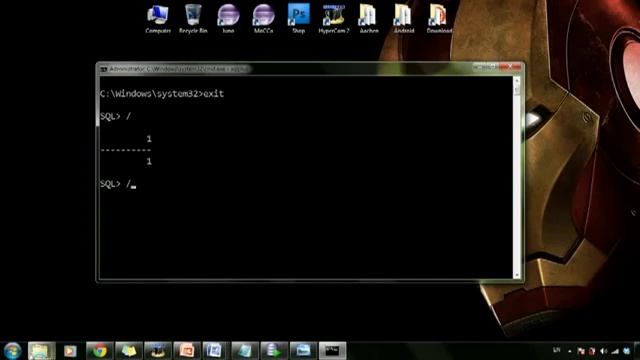Launch the Photoshop 'Shop' shortcut
This screenshot has width=640, height=360.
pyautogui.click(x=298, y=19)
